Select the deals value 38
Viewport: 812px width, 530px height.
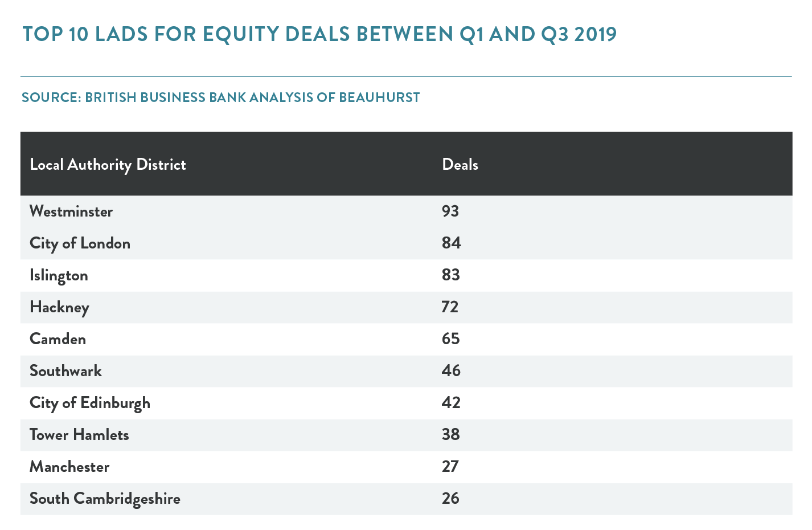(x=450, y=435)
